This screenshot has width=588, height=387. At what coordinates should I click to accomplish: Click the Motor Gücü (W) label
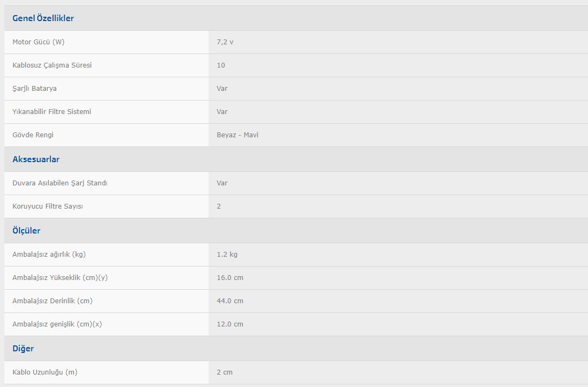pos(38,42)
